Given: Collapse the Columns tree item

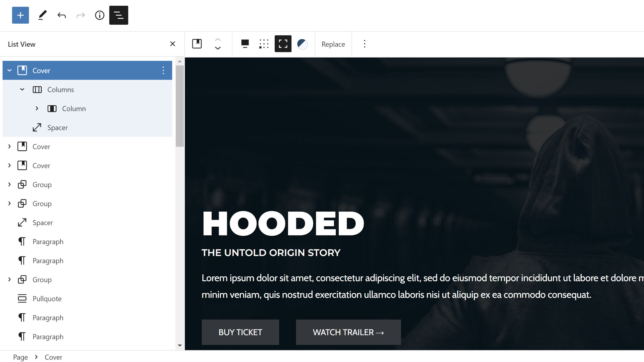Looking at the screenshot, I should pyautogui.click(x=22, y=90).
